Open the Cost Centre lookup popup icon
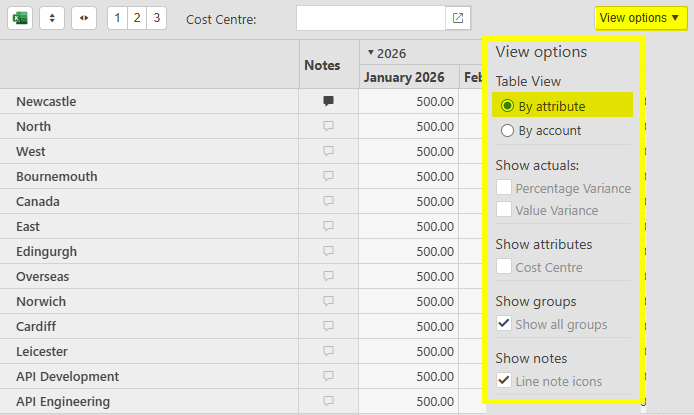The width and height of the screenshot is (694, 415). tap(457, 18)
